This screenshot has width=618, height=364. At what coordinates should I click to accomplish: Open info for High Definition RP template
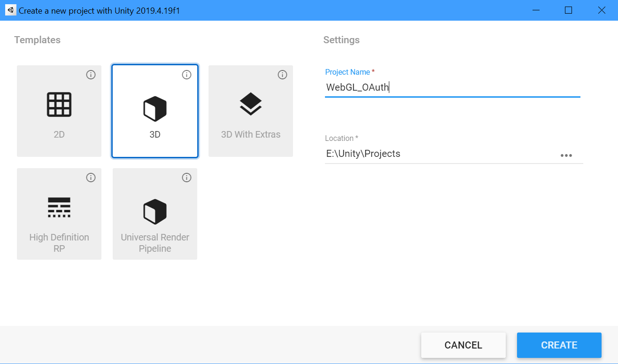point(91,178)
